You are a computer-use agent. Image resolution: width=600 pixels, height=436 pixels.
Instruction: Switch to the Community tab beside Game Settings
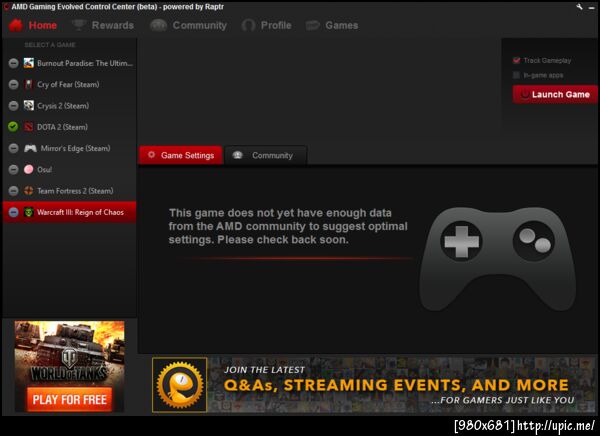point(266,155)
